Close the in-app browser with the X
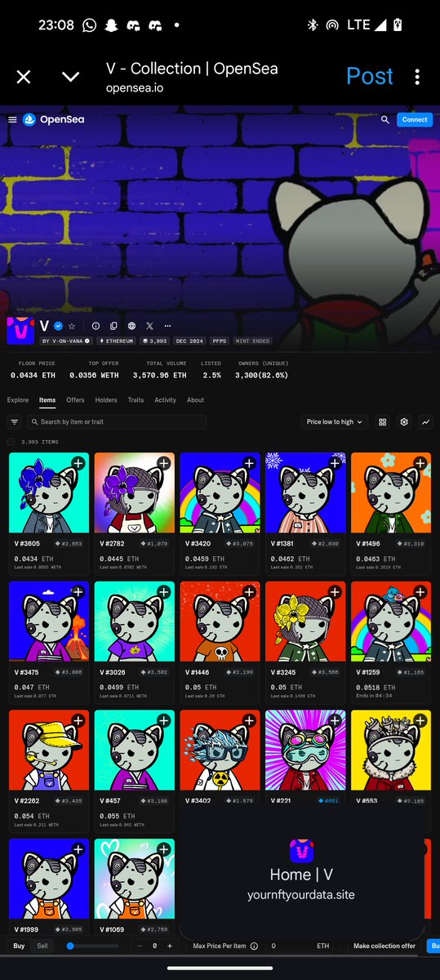The width and height of the screenshot is (440, 980). click(x=24, y=77)
